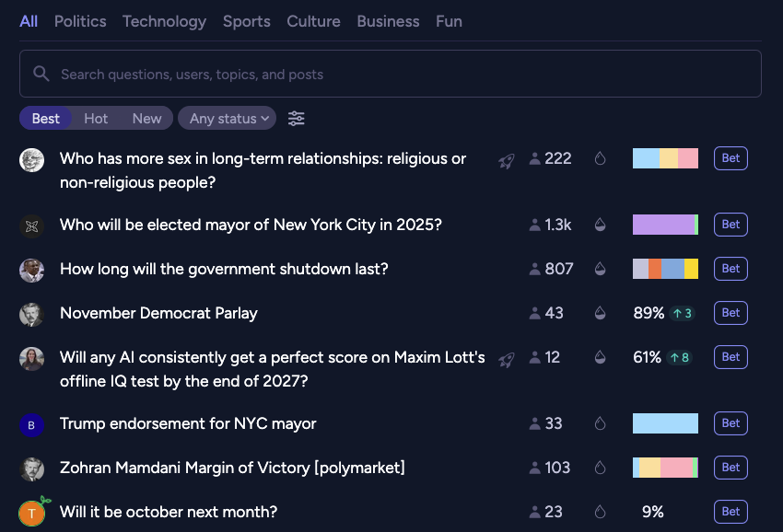Viewport: 783px width, 532px height.
Task: Switch to the Technology tab
Action: click(164, 21)
